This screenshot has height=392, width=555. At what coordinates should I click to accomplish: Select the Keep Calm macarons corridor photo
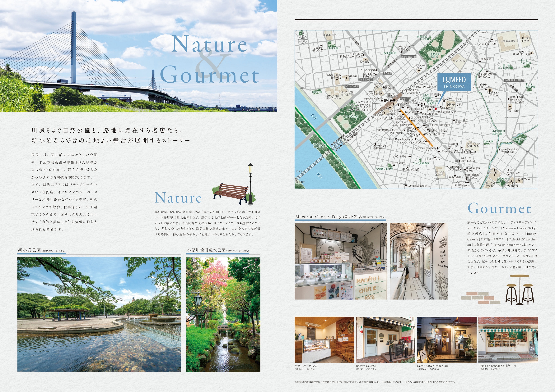pos(419,261)
